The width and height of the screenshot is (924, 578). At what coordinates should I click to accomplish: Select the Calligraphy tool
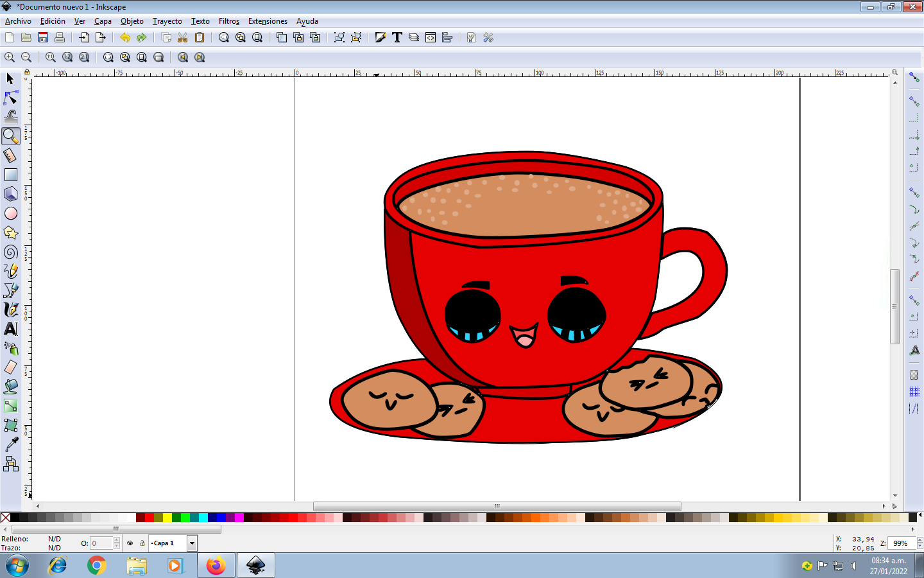coord(11,310)
